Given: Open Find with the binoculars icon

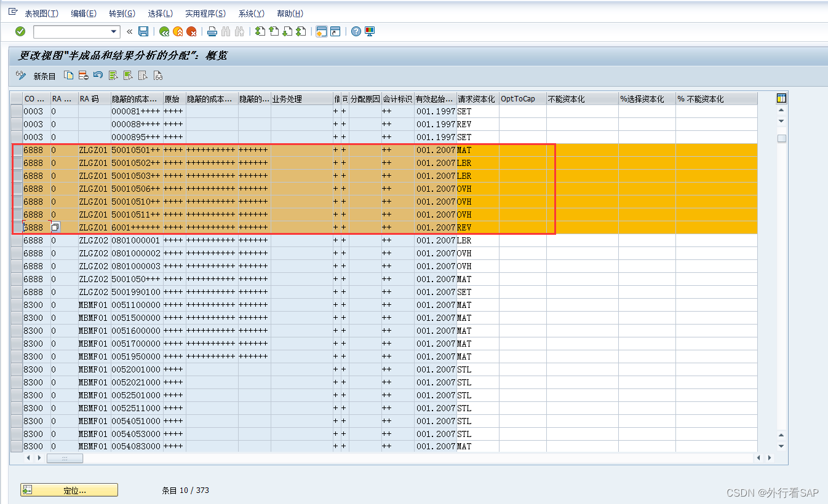Looking at the screenshot, I should pos(226,31).
